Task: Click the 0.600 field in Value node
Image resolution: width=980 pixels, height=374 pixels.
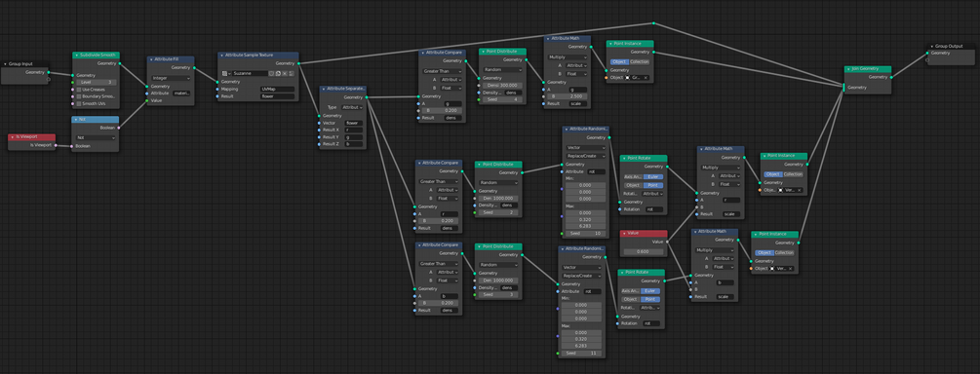Action: click(x=644, y=251)
